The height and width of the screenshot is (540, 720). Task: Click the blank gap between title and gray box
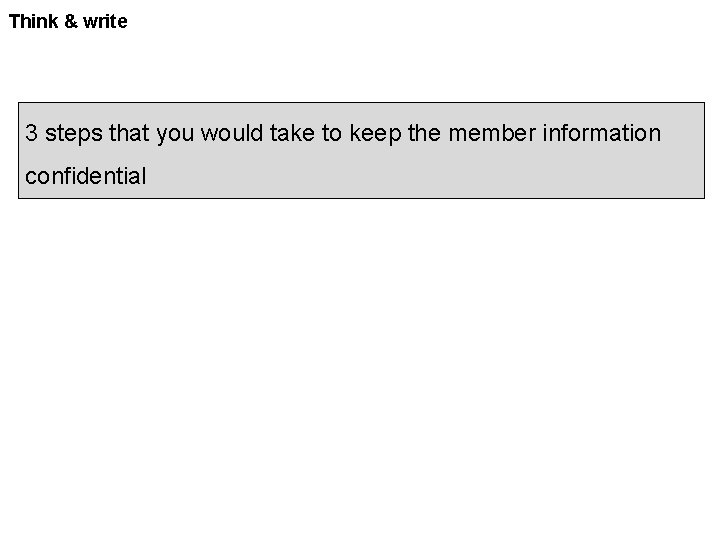pyautogui.click(x=360, y=68)
